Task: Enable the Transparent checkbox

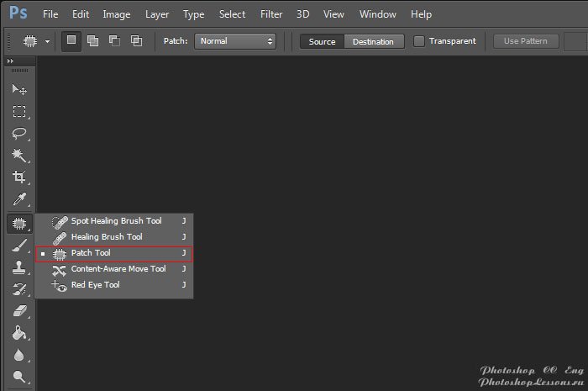Action: pos(419,41)
